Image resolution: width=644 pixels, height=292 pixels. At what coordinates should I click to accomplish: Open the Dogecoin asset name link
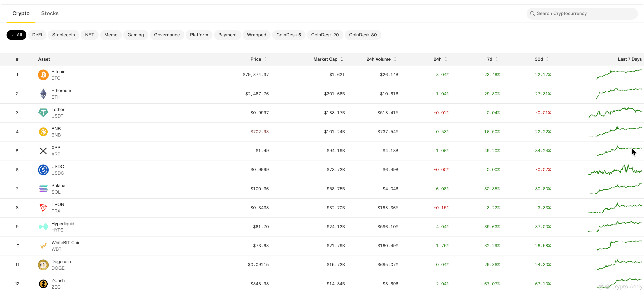pyautogui.click(x=61, y=262)
